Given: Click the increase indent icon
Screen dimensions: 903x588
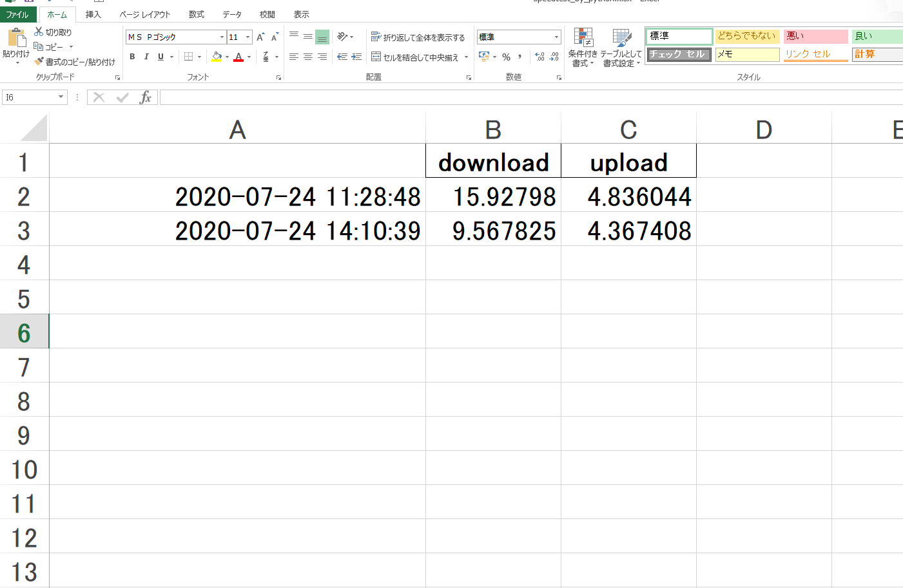Looking at the screenshot, I should tap(356, 57).
